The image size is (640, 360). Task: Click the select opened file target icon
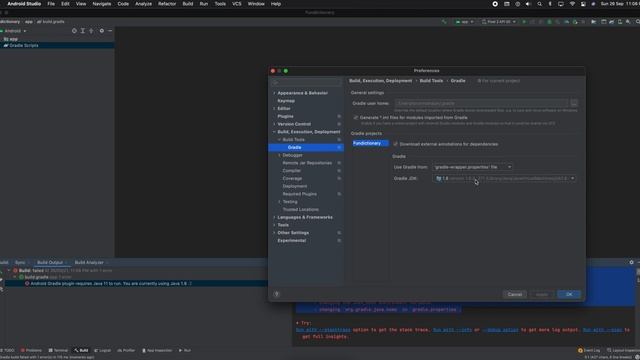74,31
